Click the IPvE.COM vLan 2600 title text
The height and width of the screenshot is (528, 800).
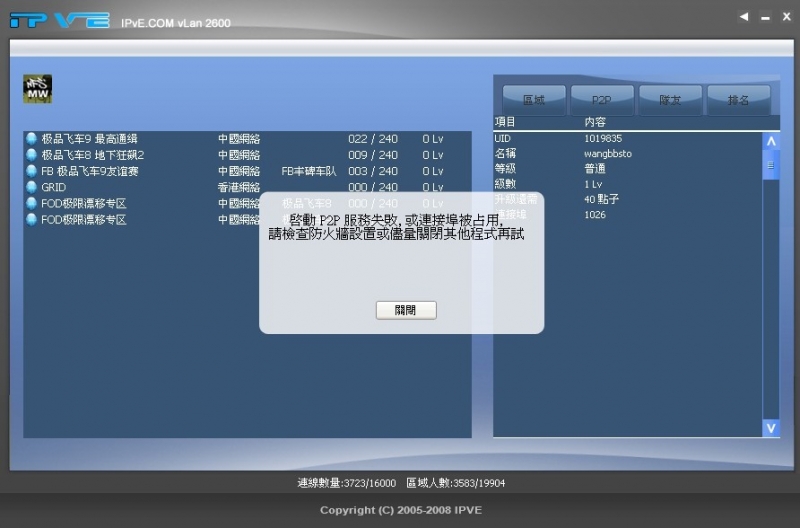click(176, 23)
